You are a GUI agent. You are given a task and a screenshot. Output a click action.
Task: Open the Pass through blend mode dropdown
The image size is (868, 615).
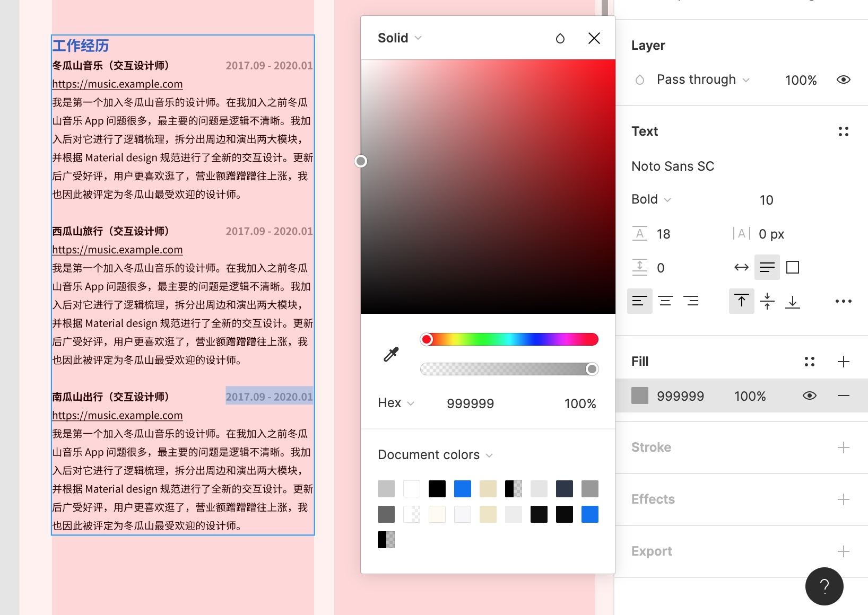[702, 80]
